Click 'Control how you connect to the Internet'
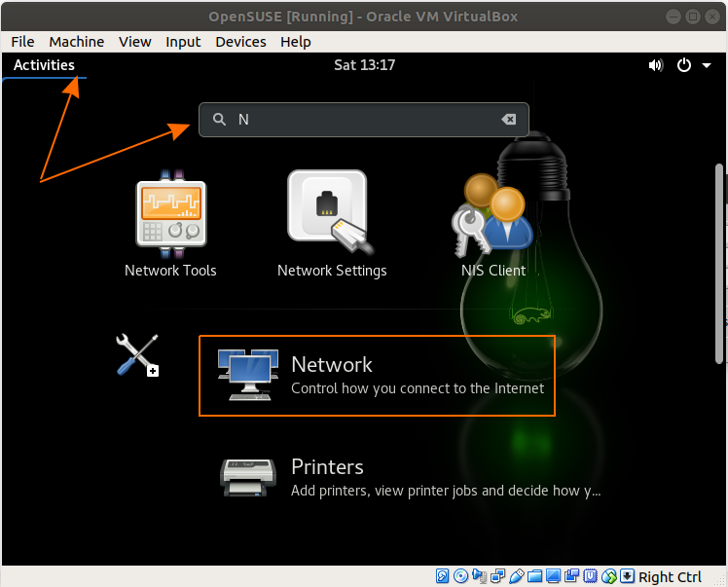This screenshot has height=587, width=728. click(418, 388)
